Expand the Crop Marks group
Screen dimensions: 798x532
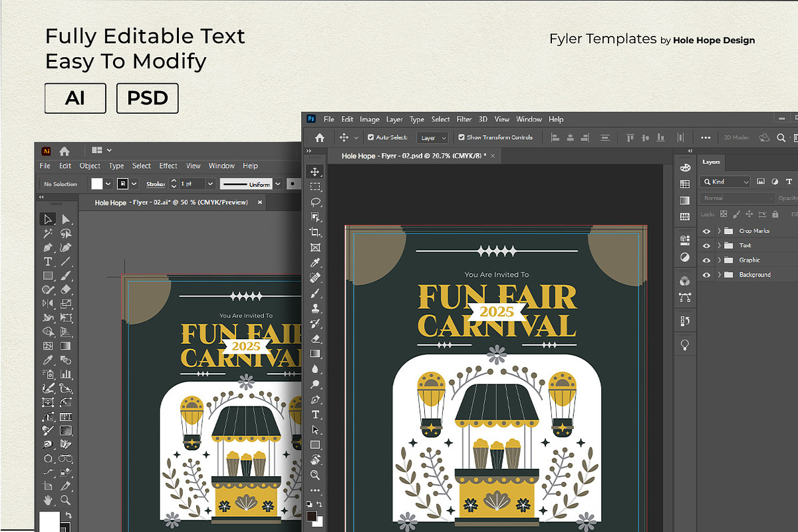pyautogui.click(x=719, y=231)
